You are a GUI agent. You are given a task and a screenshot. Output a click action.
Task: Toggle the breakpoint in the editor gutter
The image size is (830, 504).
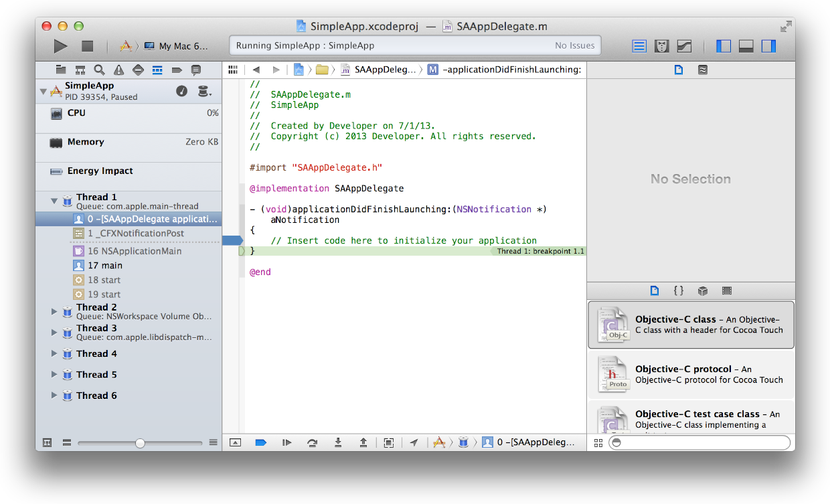coord(234,240)
